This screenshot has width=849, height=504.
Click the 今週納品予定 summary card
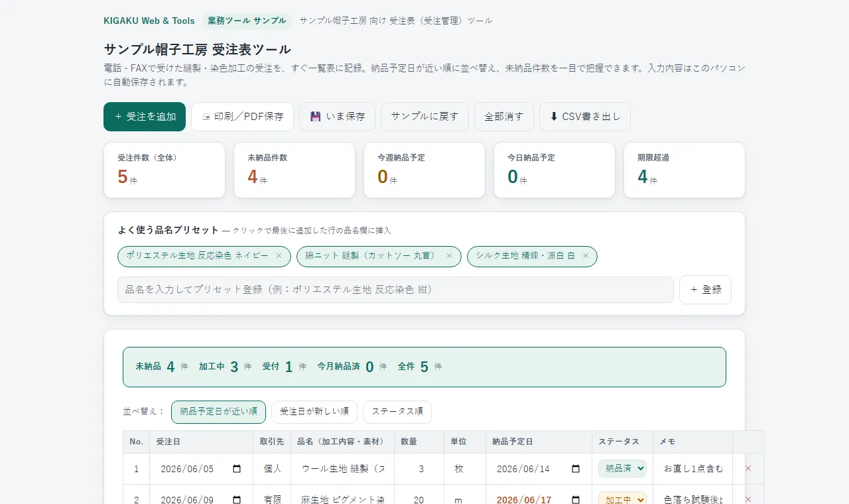(x=424, y=170)
